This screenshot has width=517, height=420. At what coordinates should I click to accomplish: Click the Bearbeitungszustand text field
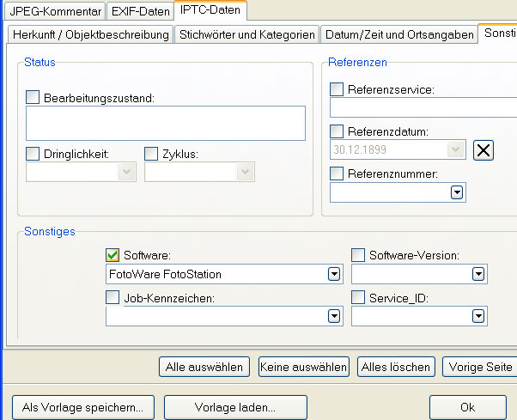166,123
